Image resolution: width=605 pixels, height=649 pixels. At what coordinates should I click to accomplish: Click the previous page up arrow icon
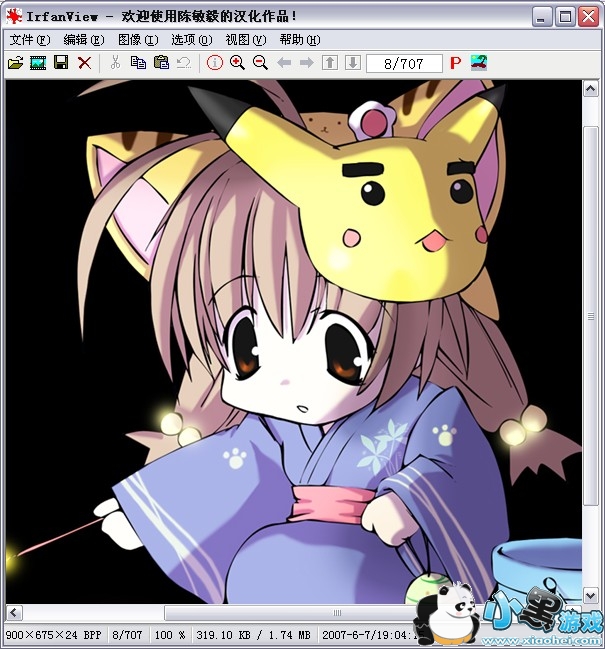point(330,63)
